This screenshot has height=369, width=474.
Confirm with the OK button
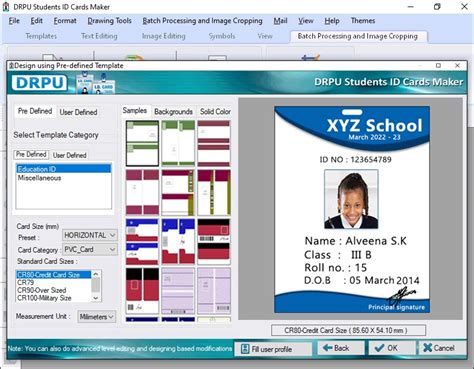(392, 348)
